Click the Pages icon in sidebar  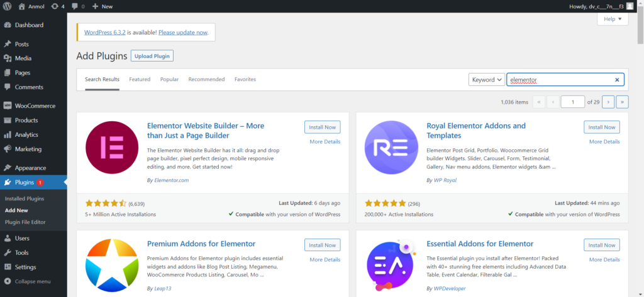coord(8,73)
